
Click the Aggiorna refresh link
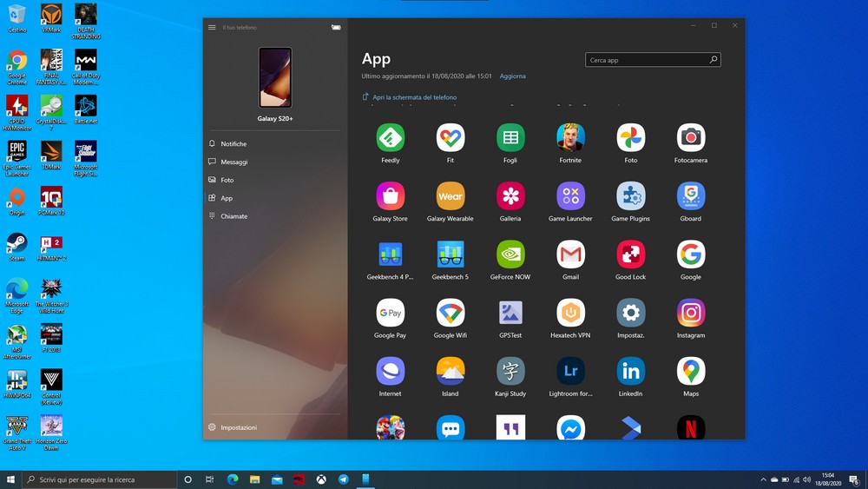[513, 76]
